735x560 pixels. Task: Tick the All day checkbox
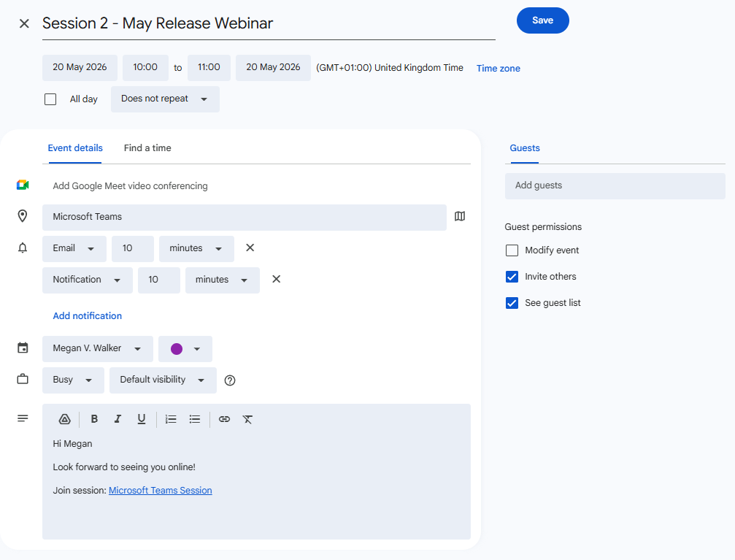[50, 99]
